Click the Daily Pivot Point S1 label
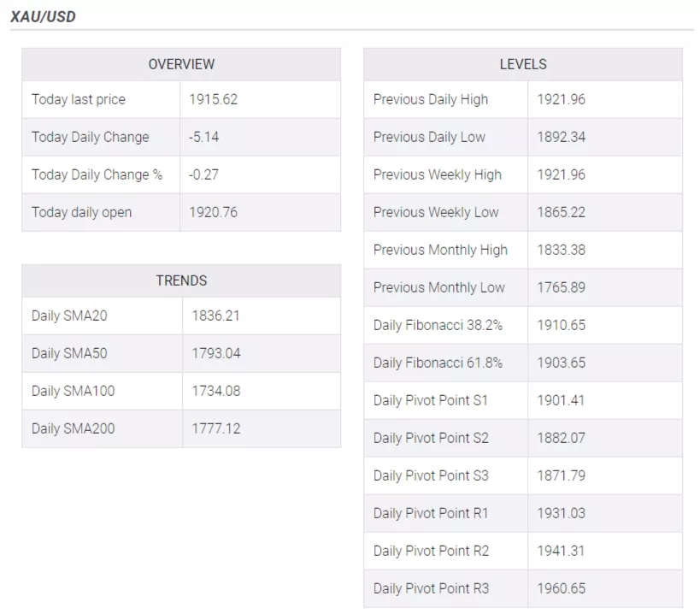Screen dimensions: 700x614 click(x=431, y=400)
